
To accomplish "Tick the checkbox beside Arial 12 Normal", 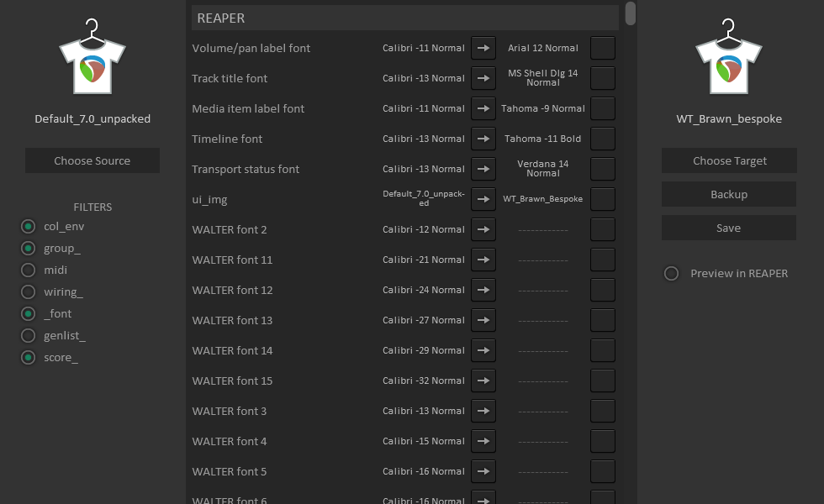I will (x=602, y=48).
